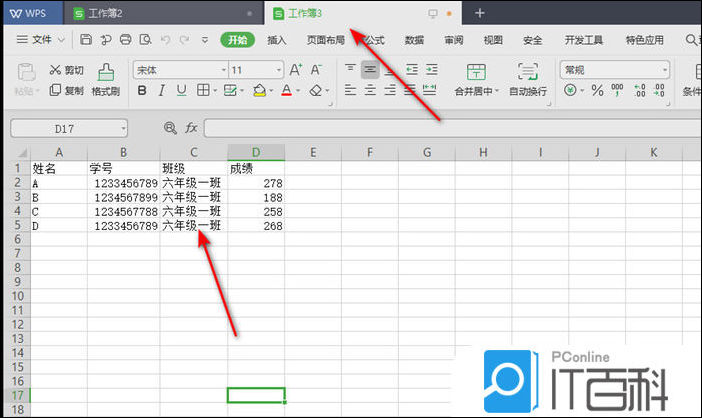Screen dimensions: 702x418
Task: Toggle middle vertical alignment
Action: tap(370, 69)
